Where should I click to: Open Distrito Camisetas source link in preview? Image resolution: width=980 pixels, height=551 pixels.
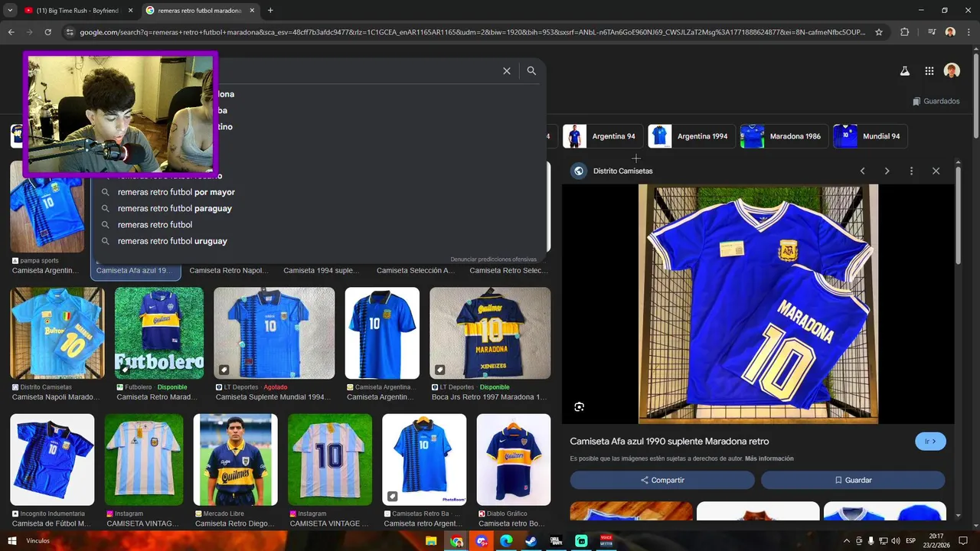point(622,171)
